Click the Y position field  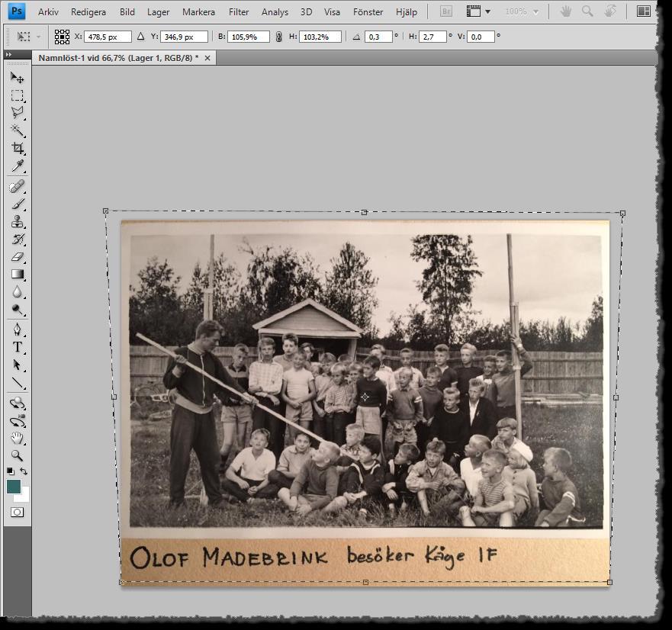tap(184, 37)
